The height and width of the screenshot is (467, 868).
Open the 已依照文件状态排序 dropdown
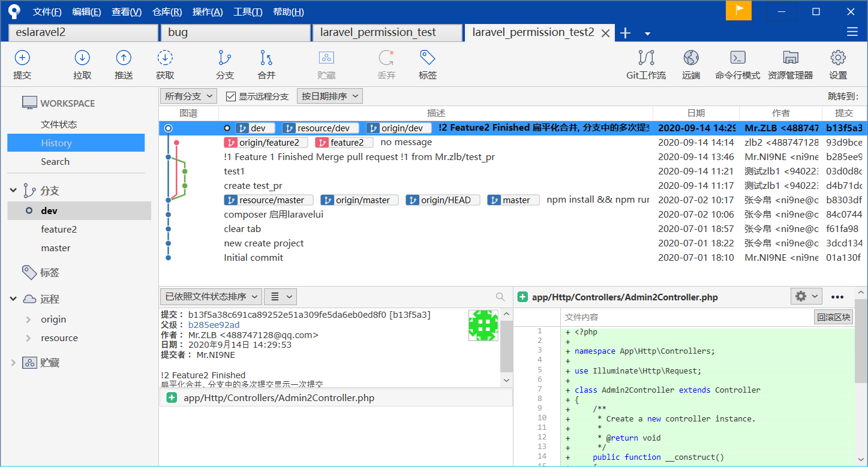point(211,297)
